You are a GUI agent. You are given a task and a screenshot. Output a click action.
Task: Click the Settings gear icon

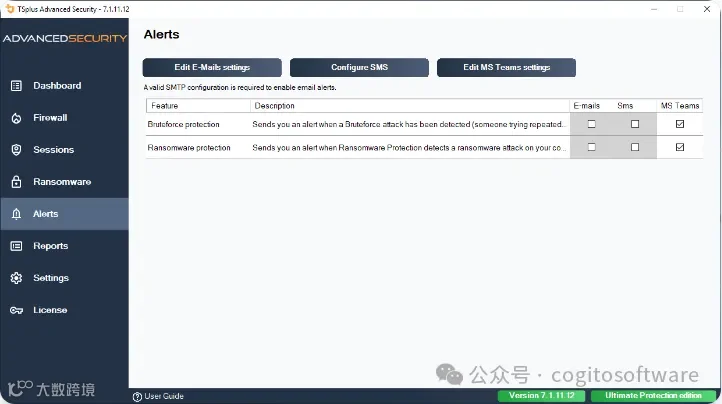click(16, 278)
